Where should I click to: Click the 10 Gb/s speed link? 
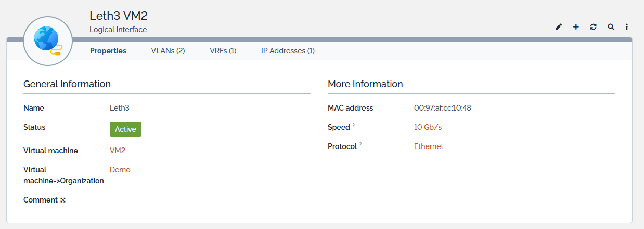pyautogui.click(x=428, y=127)
